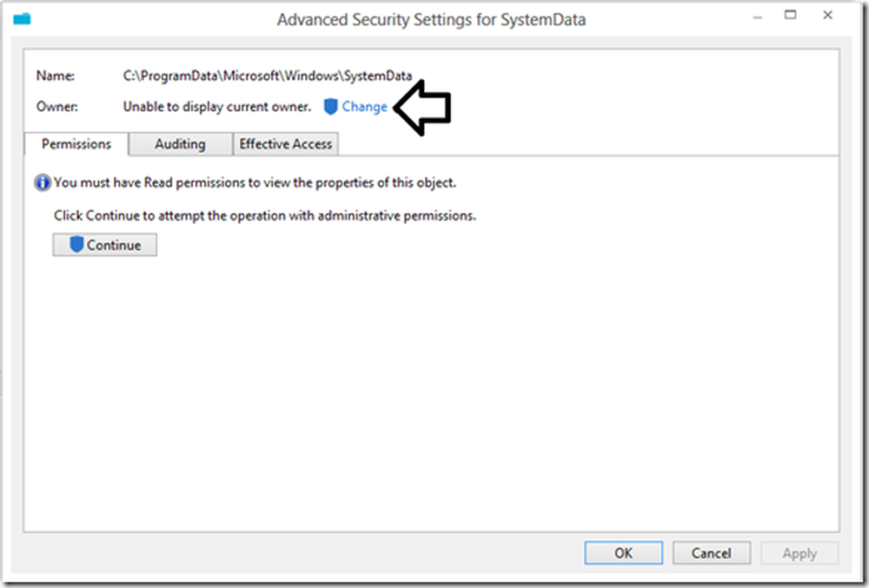Click the black arrow pointing at Change

click(x=423, y=107)
